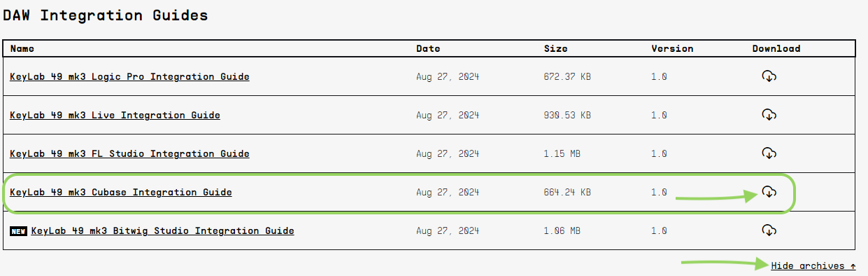Download the Bitwig Studio Integration Guide
Image resolution: width=868 pixels, height=276 pixels.
(x=769, y=230)
